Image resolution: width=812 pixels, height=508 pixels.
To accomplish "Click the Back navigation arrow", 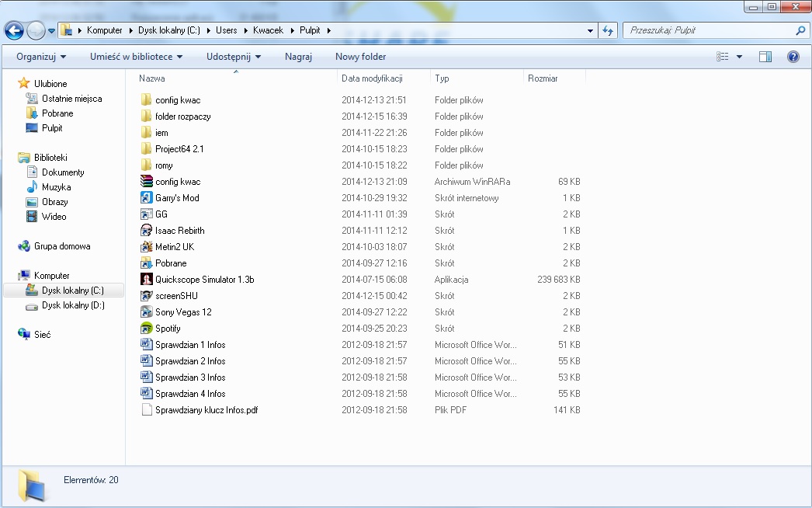I will [14, 30].
